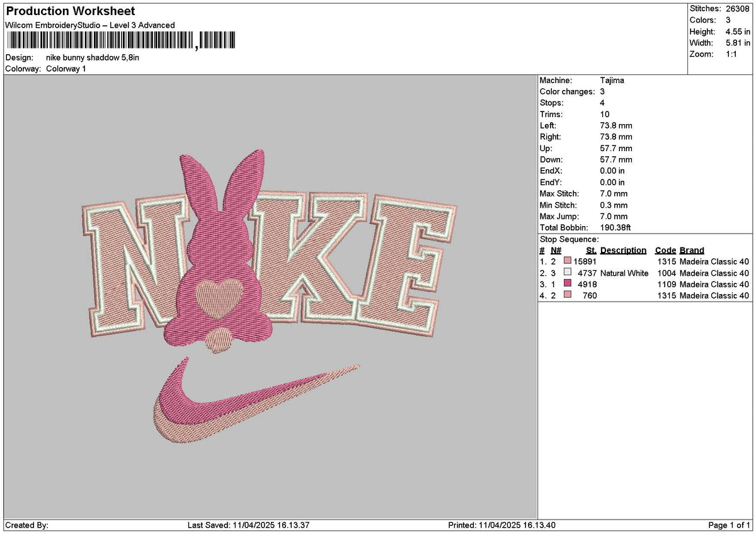Select the St. column header
Screen dimensions: 756x534
(x=591, y=251)
